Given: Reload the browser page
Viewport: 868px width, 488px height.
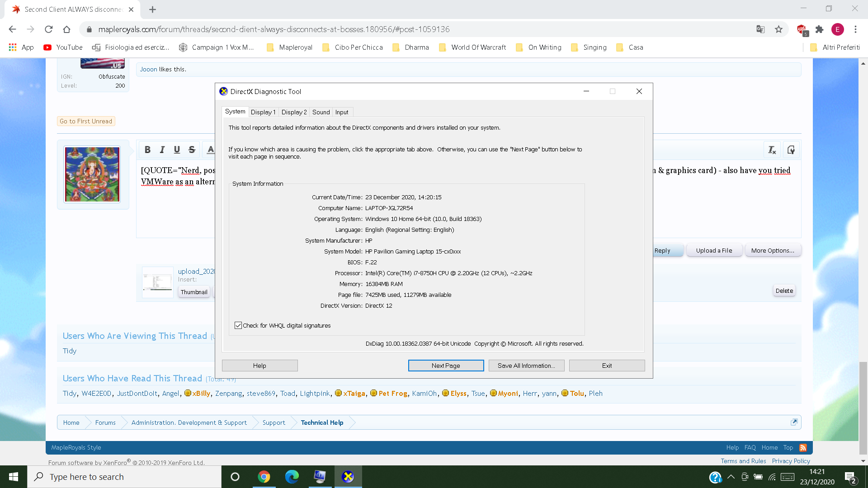Looking at the screenshot, I should pyautogui.click(x=48, y=29).
